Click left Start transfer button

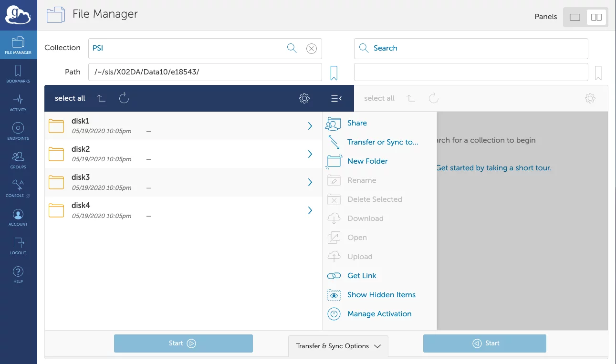point(183,343)
